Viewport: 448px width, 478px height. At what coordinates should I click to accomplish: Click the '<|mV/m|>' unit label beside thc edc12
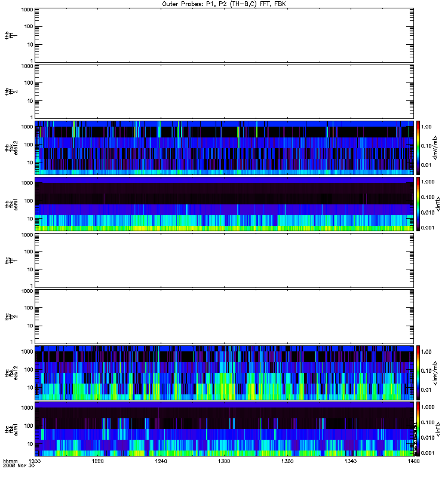tap(435, 373)
